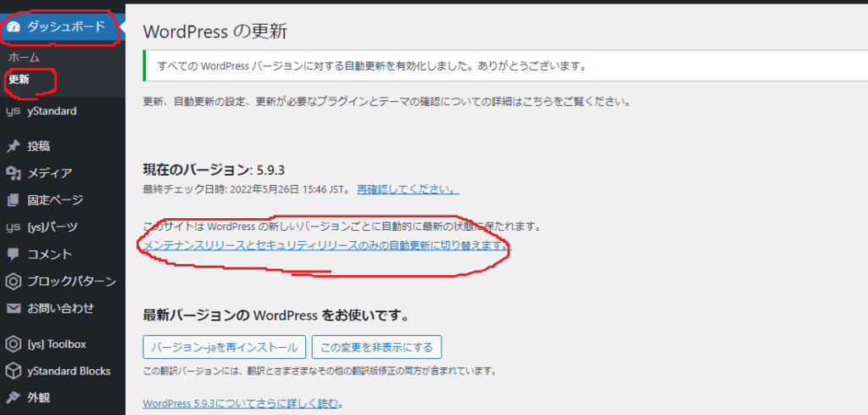
Task: Select the 更新 submenu item
Action: [x=19, y=79]
